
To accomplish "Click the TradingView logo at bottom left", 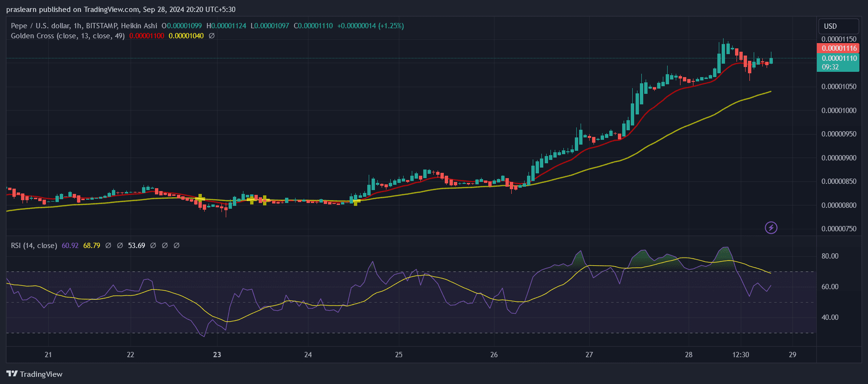I will pos(12,374).
